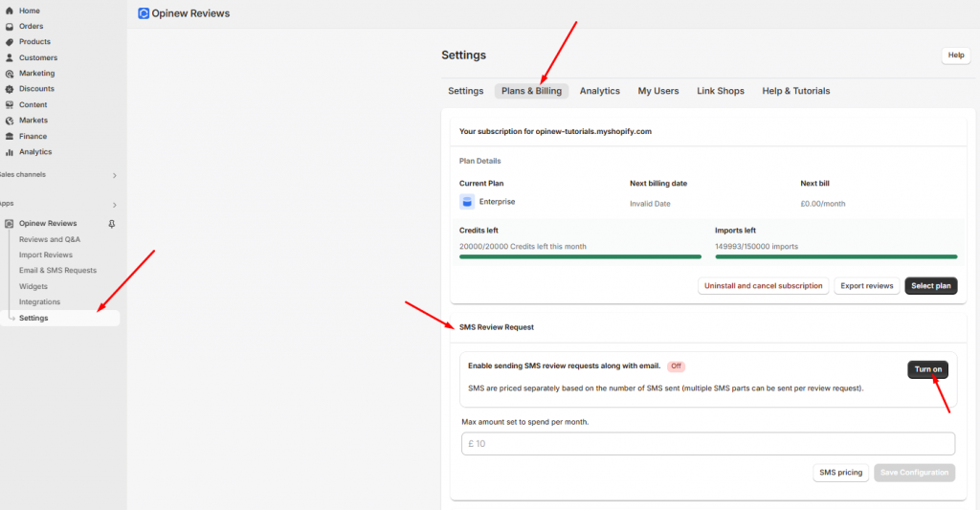Open Orders from the sidebar
The image size is (980, 510).
31,26
